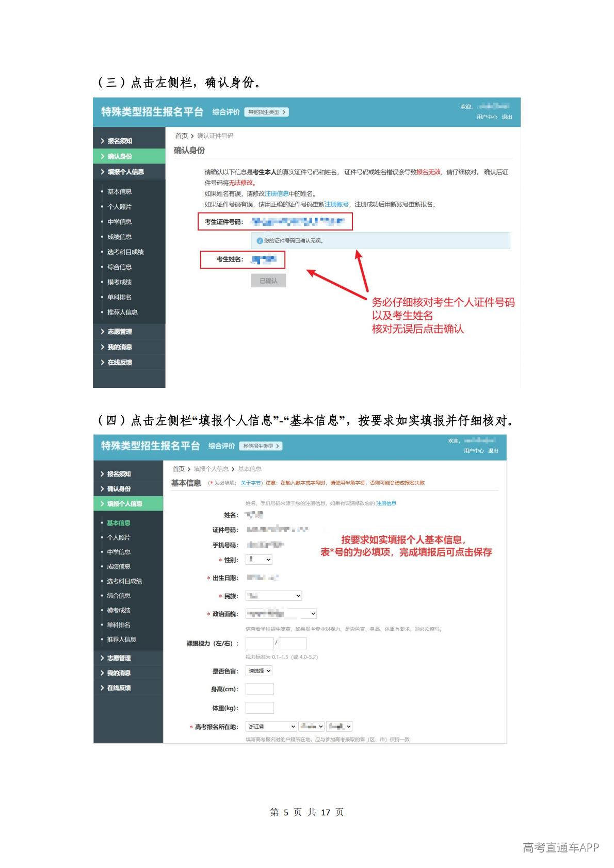This screenshot has width=614, height=868.
Task: Open the 是否色盲 请选择 dropdown
Action: pyautogui.click(x=259, y=671)
